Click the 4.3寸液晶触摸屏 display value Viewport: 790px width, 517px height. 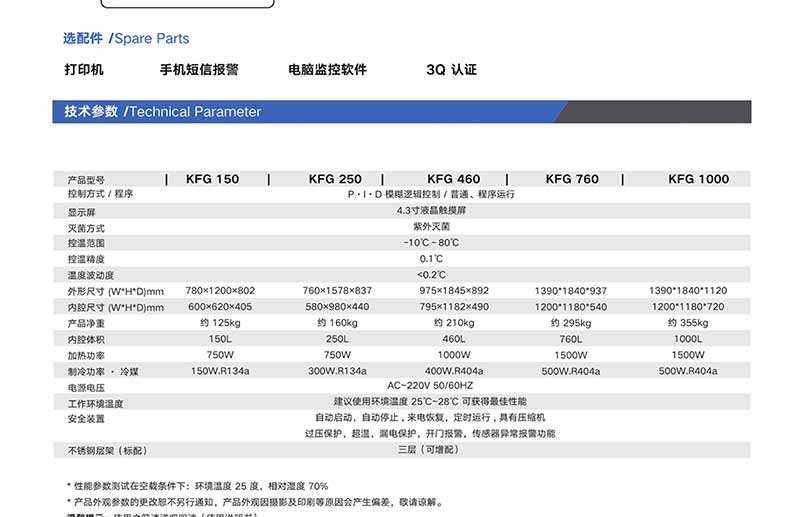coord(431,211)
